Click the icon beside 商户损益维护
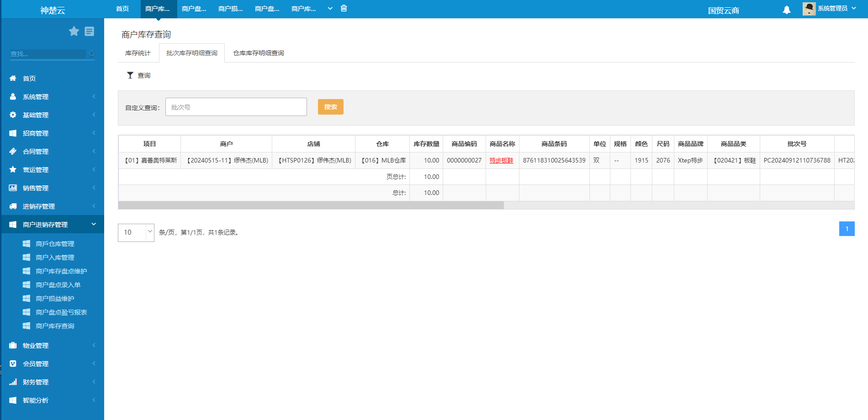Image resolution: width=868 pixels, height=420 pixels. click(26, 299)
